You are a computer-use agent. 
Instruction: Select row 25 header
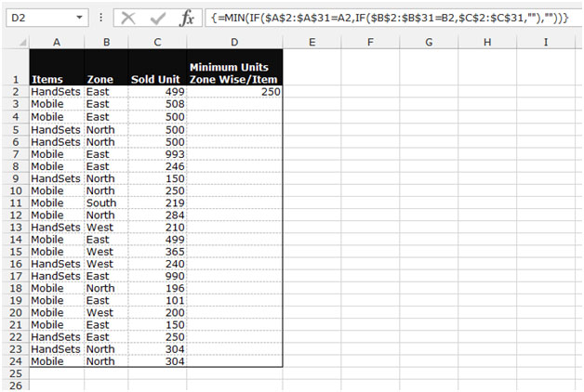coord(15,373)
